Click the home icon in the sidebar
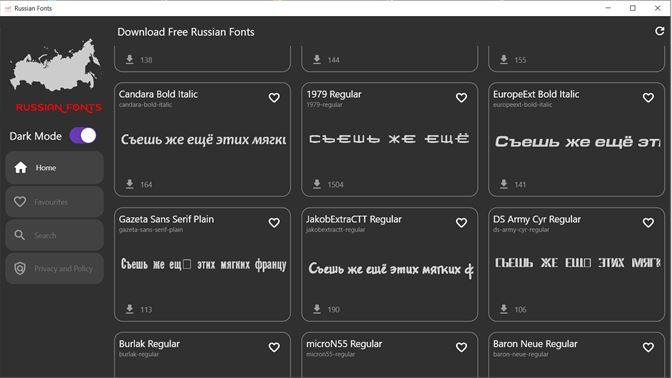The width and height of the screenshot is (672, 378). click(x=21, y=168)
